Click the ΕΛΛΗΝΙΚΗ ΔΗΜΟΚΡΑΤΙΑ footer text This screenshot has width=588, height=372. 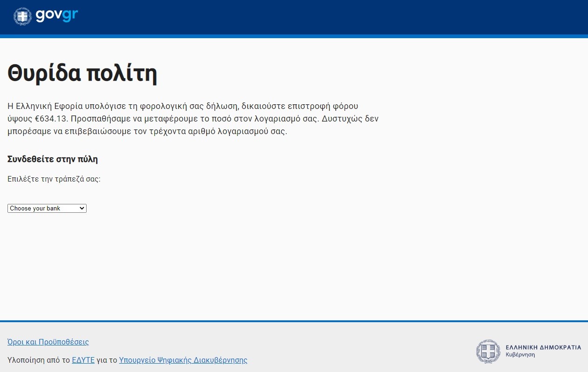click(x=543, y=347)
